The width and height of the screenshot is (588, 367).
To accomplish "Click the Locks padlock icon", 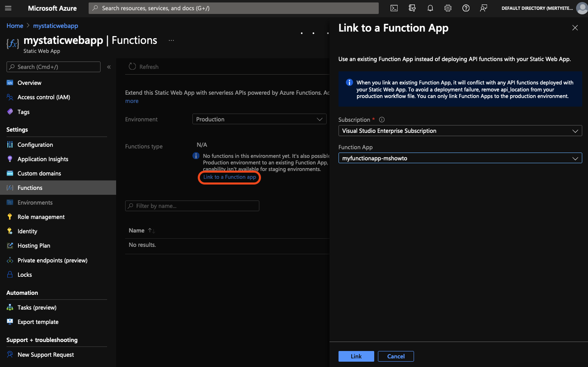I will 10,275.
